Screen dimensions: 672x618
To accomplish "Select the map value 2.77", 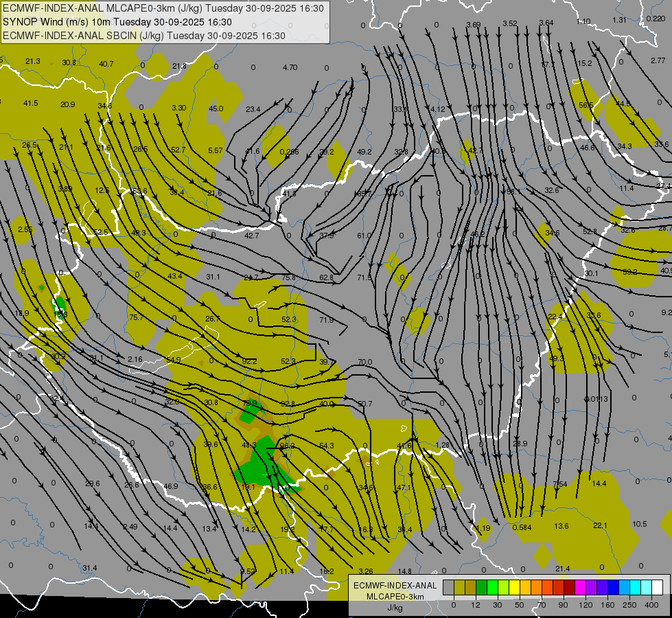I will click(658, 60).
